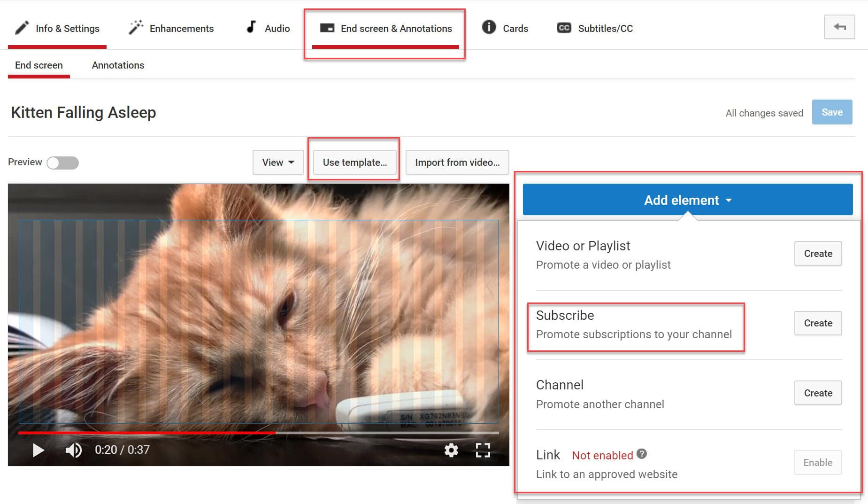
Task: Open Enhancements via the magic wand icon
Action: 135,27
